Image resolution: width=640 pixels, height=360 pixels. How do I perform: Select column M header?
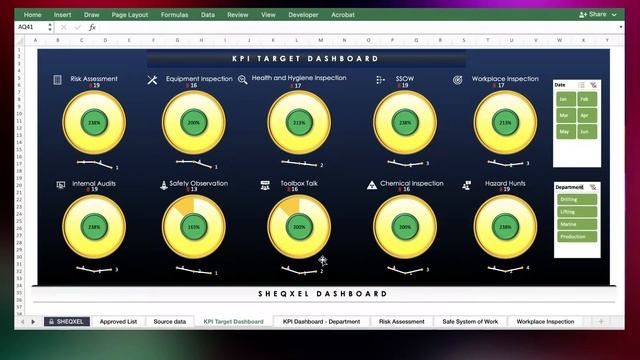pos(321,40)
